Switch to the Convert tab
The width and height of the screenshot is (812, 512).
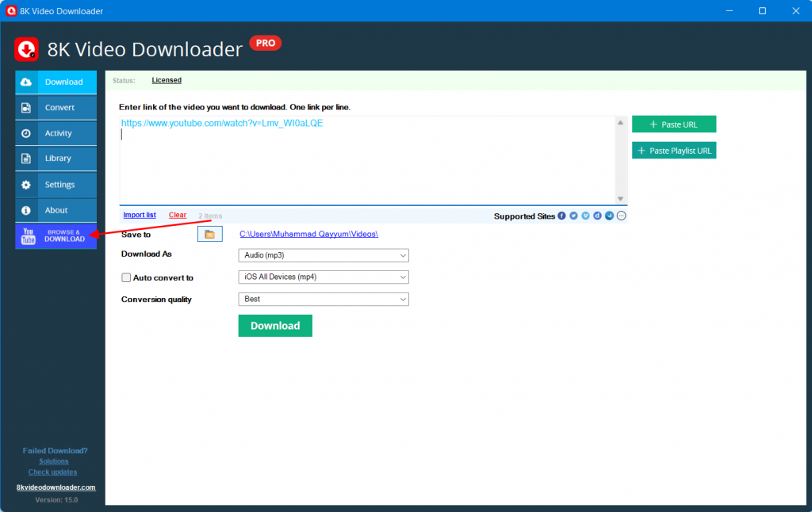coord(56,108)
